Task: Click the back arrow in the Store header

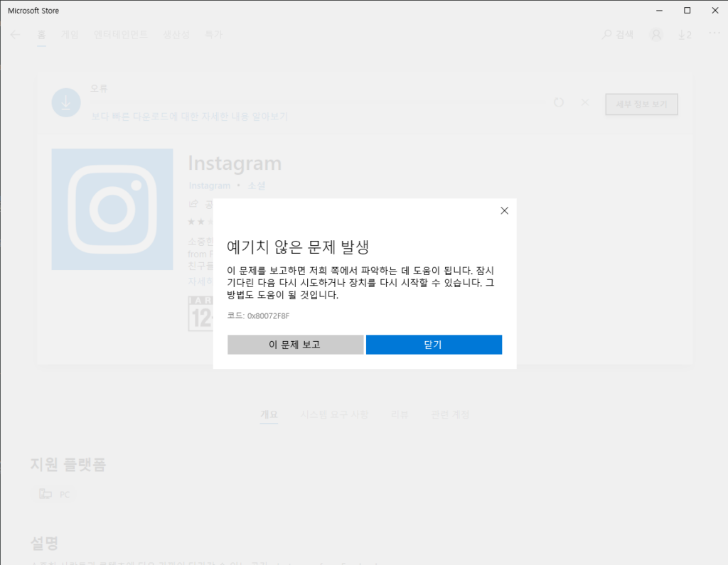Action: 15,34
